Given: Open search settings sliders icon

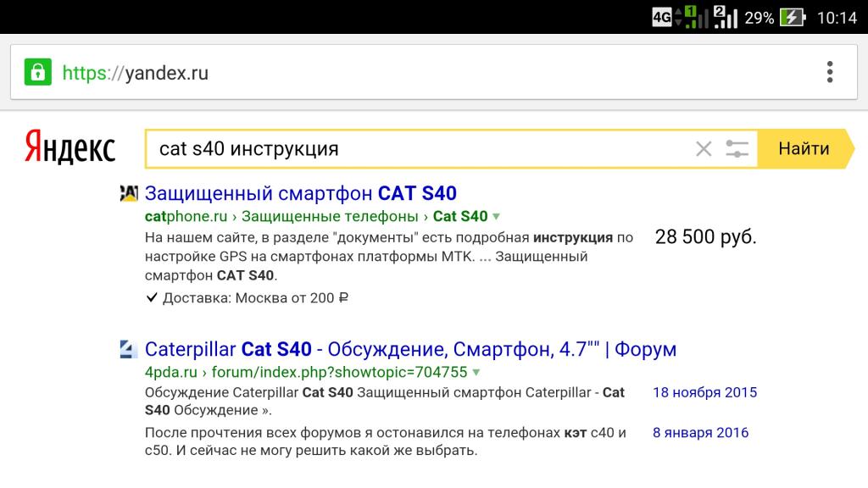Looking at the screenshot, I should pos(737,149).
